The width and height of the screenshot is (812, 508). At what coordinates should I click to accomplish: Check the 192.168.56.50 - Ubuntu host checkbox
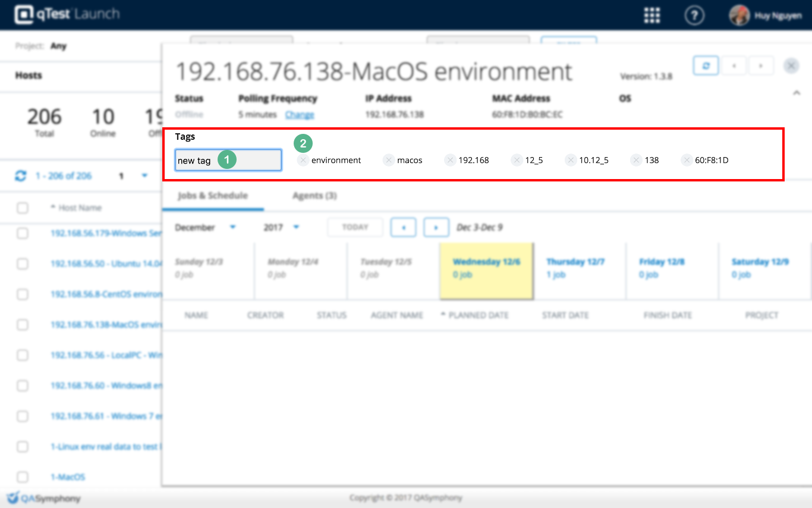coord(23,264)
